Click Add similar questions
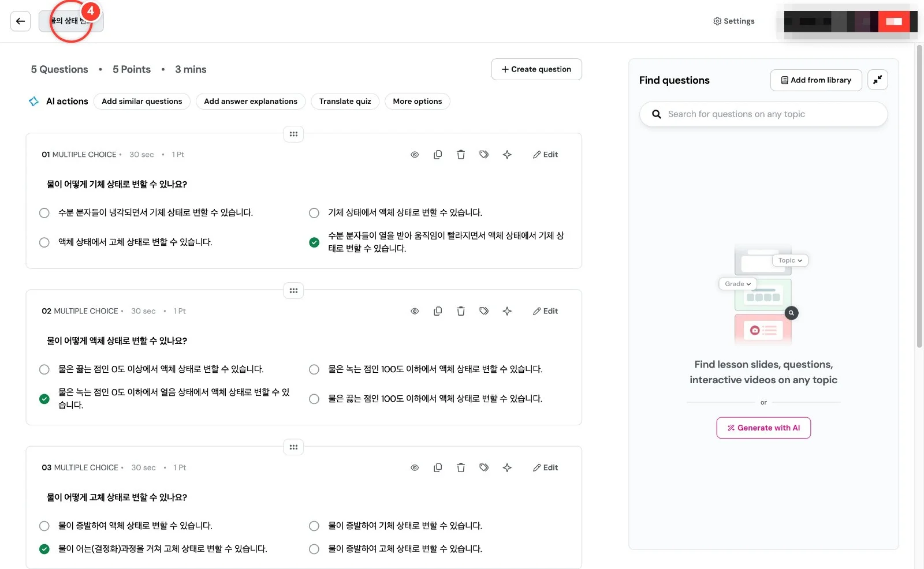Screen dimensions: 924x569 pos(141,101)
